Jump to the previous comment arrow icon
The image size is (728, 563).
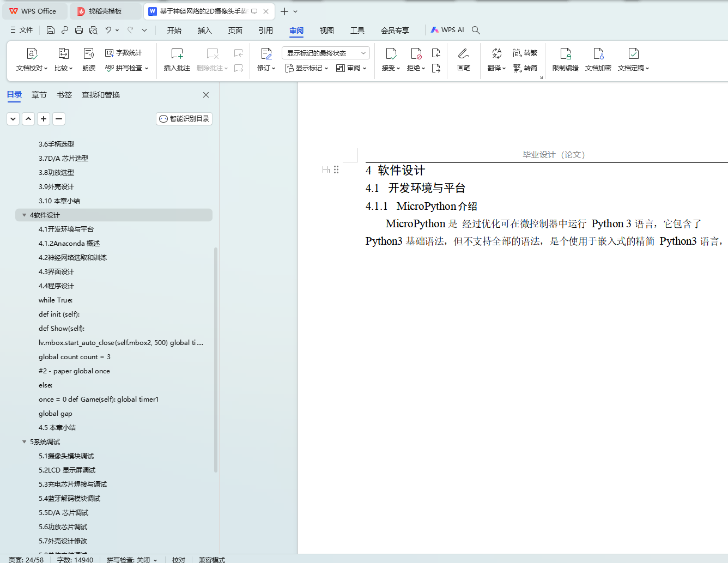click(x=239, y=53)
